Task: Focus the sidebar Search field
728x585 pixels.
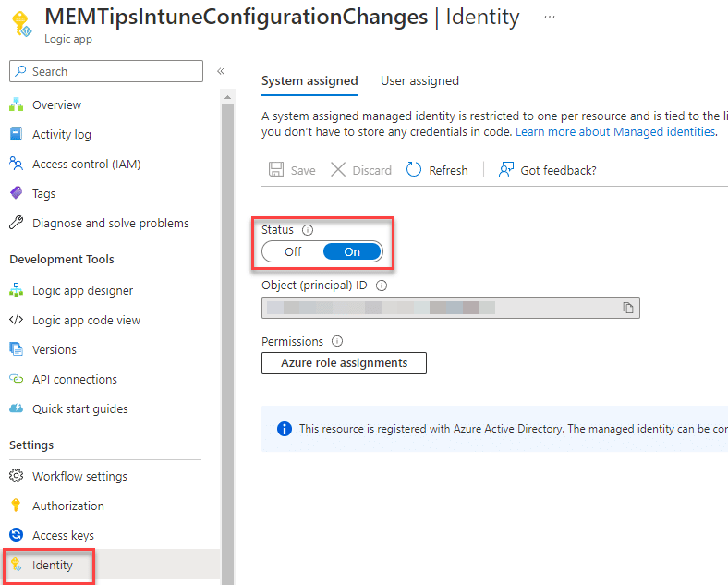Action: pos(106,71)
